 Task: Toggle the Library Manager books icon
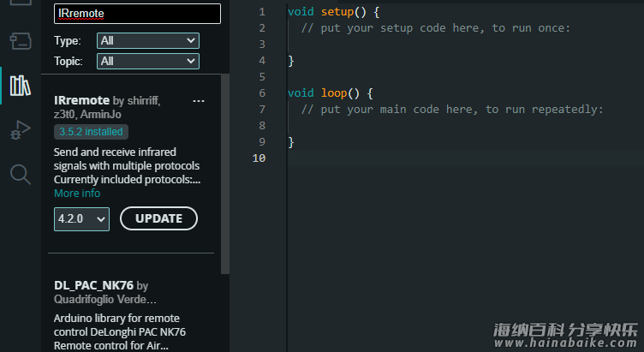[x=20, y=86]
